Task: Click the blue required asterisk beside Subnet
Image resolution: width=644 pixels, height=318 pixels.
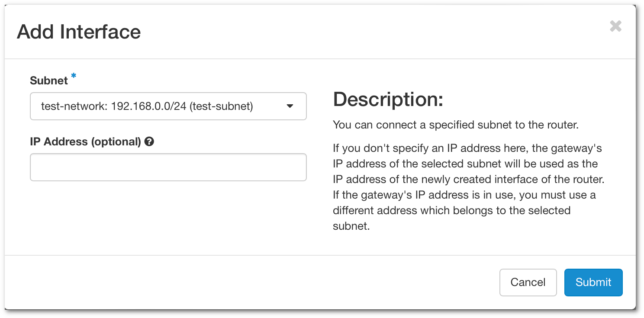Action: (74, 77)
